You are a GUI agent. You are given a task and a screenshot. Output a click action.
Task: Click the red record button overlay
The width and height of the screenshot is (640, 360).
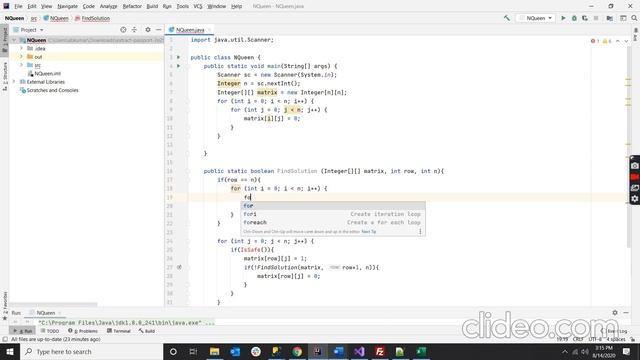[635, 177]
